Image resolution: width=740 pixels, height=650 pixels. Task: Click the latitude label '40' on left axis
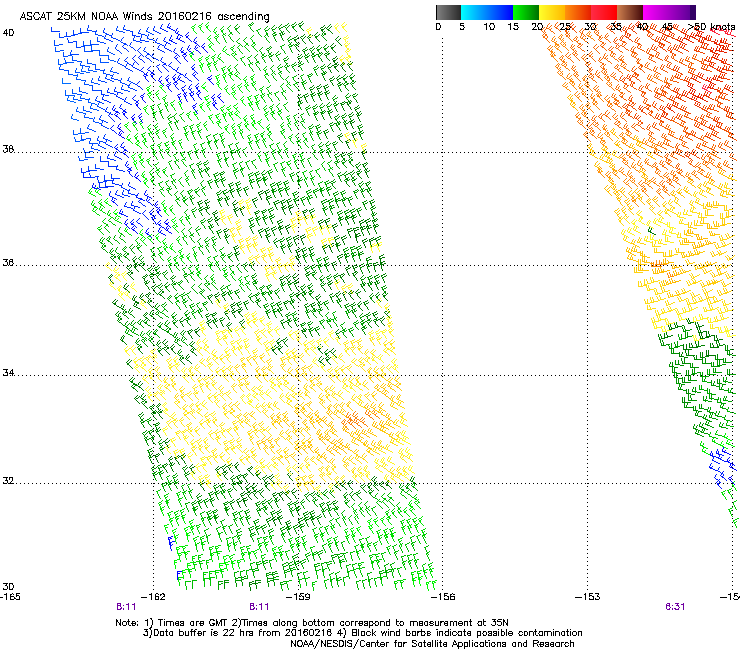click(x=8, y=33)
